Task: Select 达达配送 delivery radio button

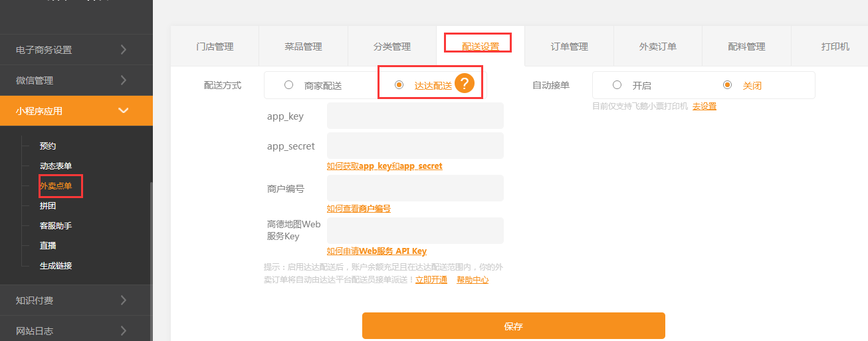Action: [399, 85]
